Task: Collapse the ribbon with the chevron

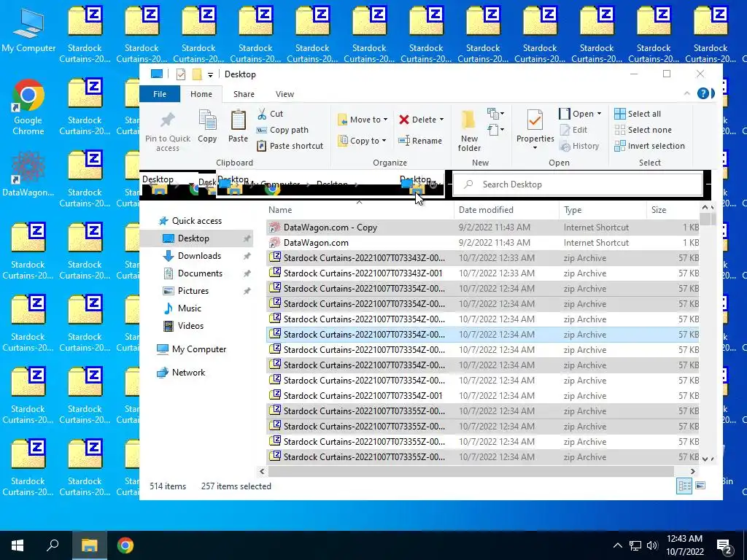Action: [x=686, y=93]
